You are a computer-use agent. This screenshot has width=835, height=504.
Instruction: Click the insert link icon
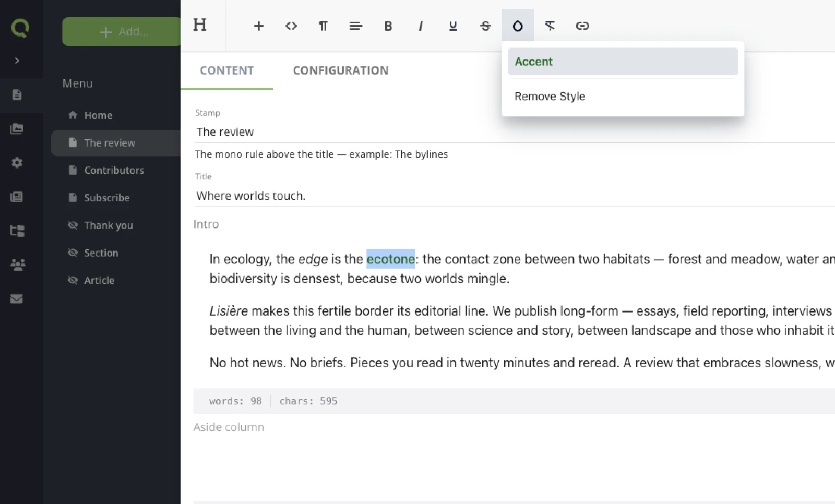[582, 26]
